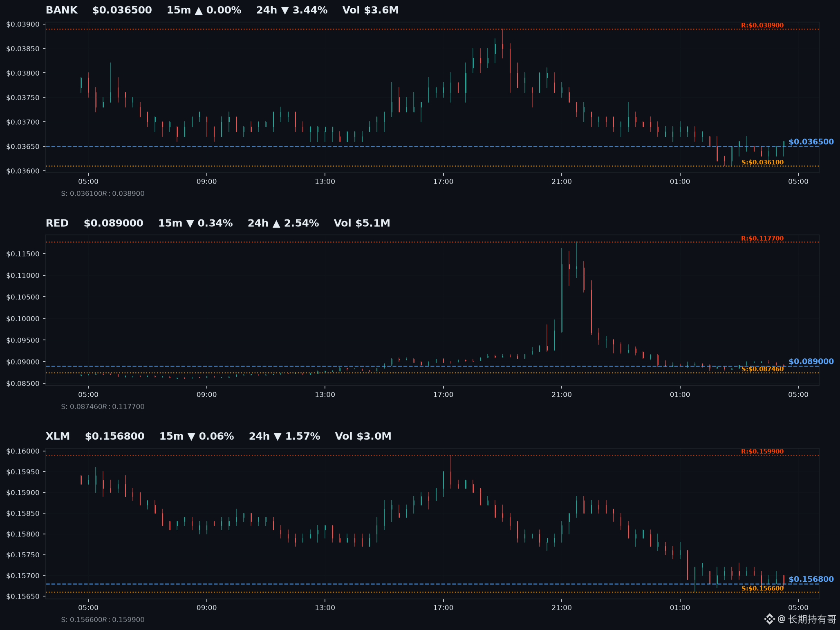
Task: Select the BANK header price $0.036500
Action: tap(122, 10)
